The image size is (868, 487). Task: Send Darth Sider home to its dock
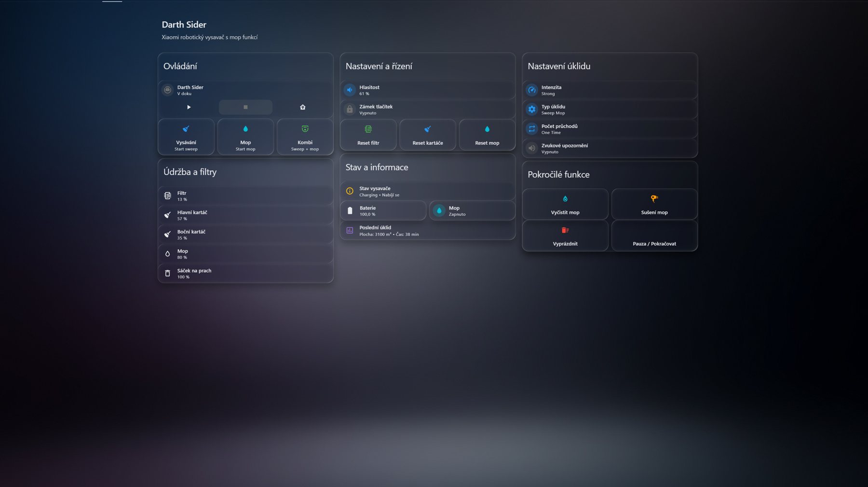coord(302,107)
